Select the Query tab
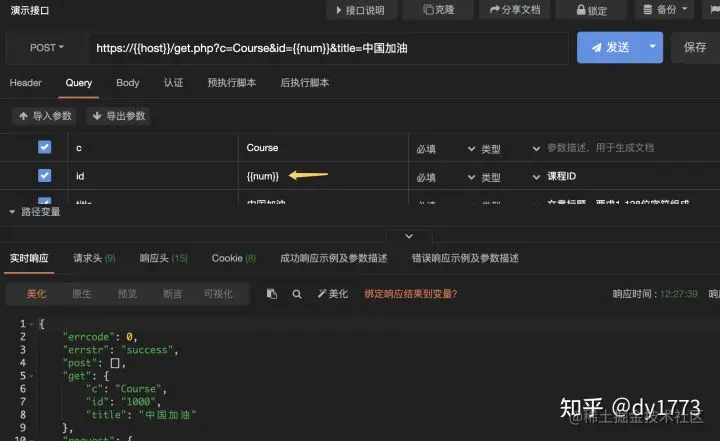The height and width of the screenshot is (441, 720). coord(79,83)
